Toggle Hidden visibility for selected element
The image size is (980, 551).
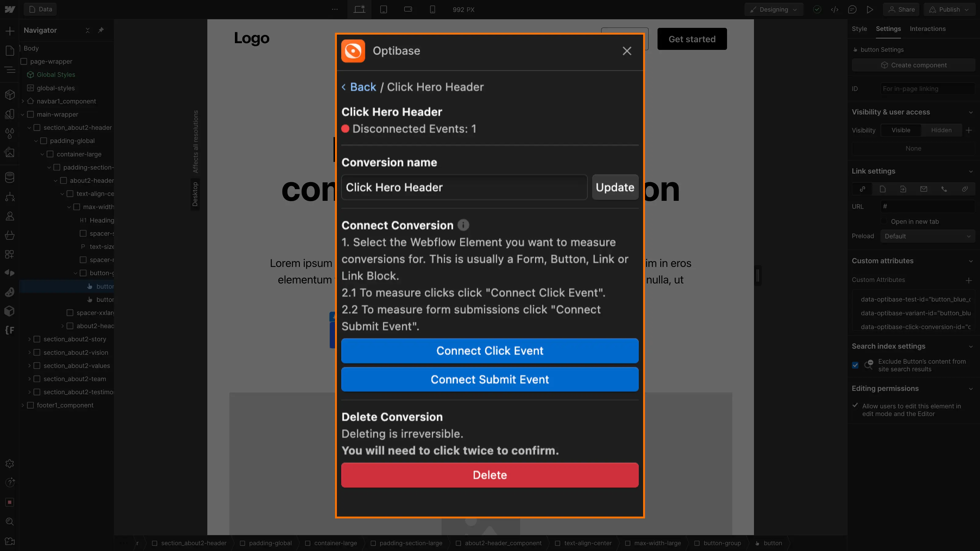(x=941, y=130)
